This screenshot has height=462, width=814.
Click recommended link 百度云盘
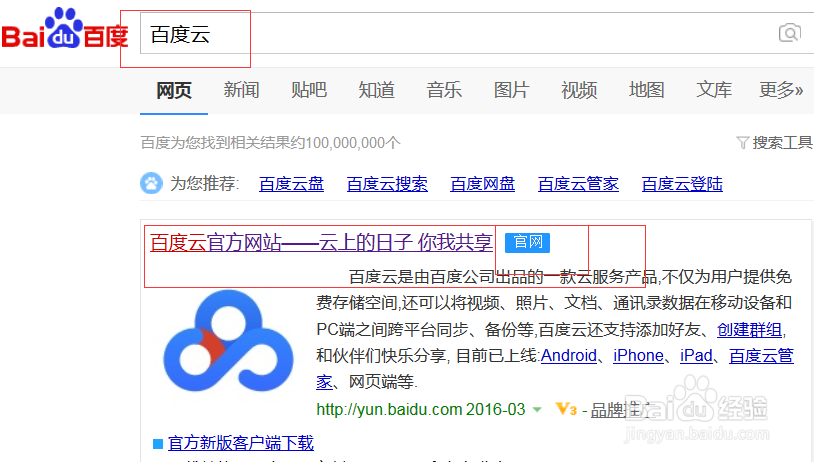[x=291, y=184]
